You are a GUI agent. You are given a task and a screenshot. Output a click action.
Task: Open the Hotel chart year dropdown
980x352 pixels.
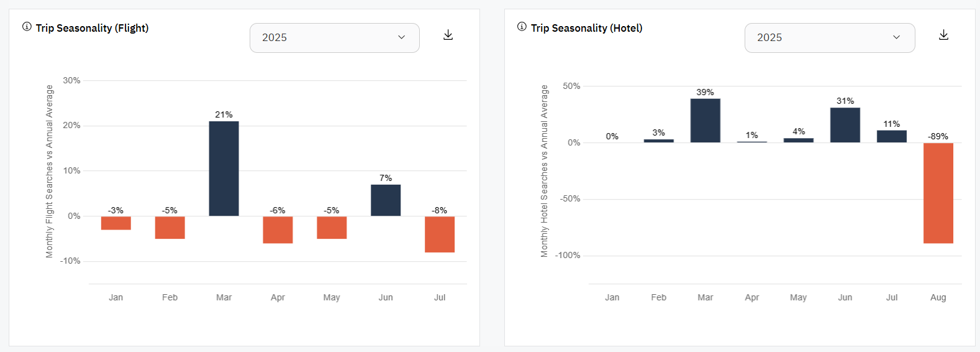point(829,38)
